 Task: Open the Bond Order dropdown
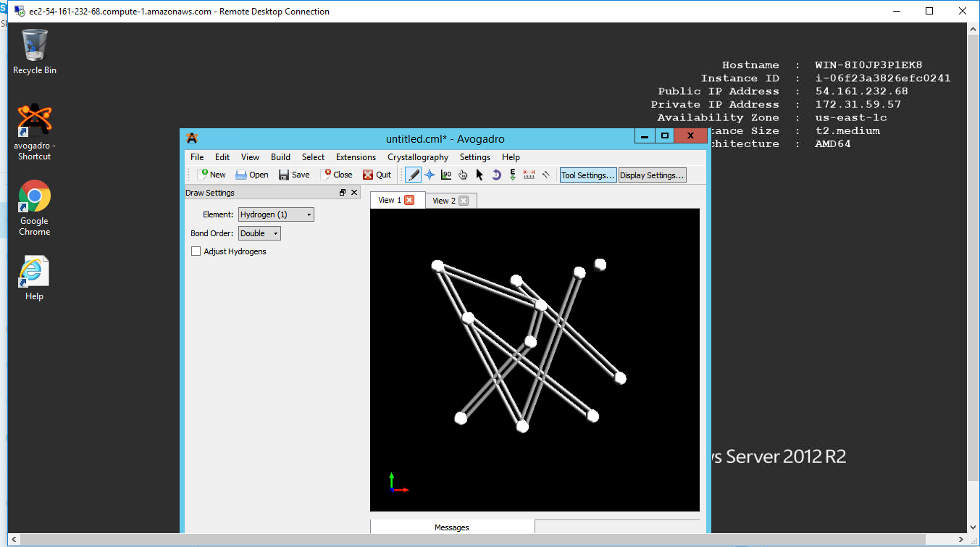pos(259,233)
